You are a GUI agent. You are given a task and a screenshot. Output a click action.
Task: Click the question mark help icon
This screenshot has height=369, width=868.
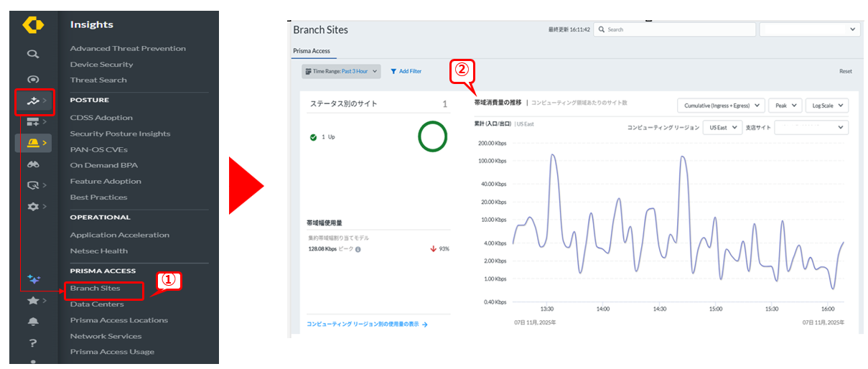(32, 343)
